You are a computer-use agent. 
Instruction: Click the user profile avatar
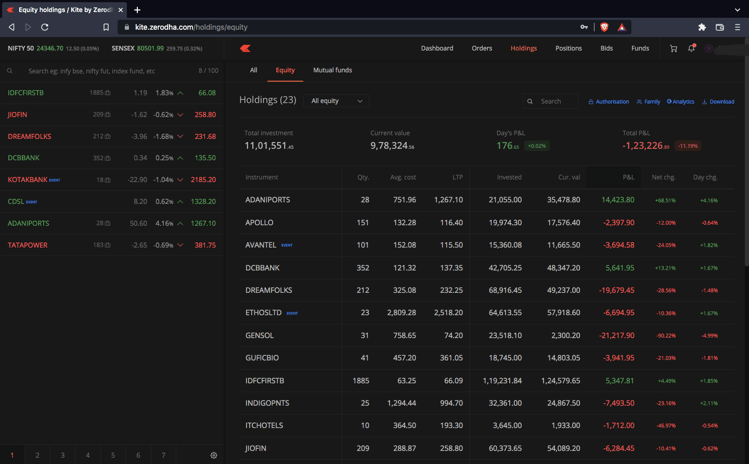click(709, 48)
